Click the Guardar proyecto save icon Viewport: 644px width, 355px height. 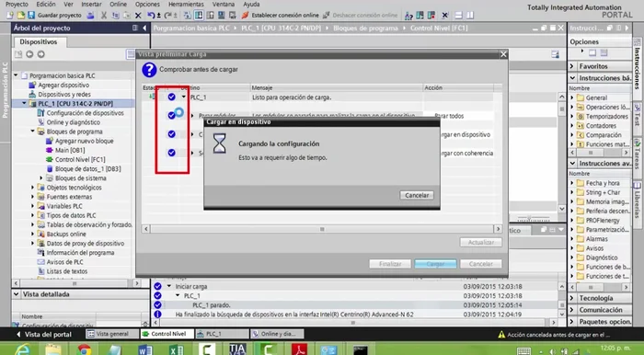pos(31,16)
